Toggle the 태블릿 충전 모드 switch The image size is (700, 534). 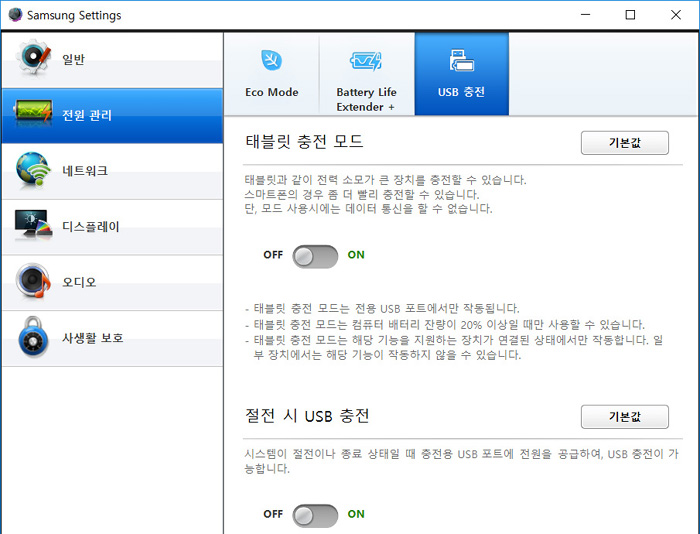[x=315, y=255]
